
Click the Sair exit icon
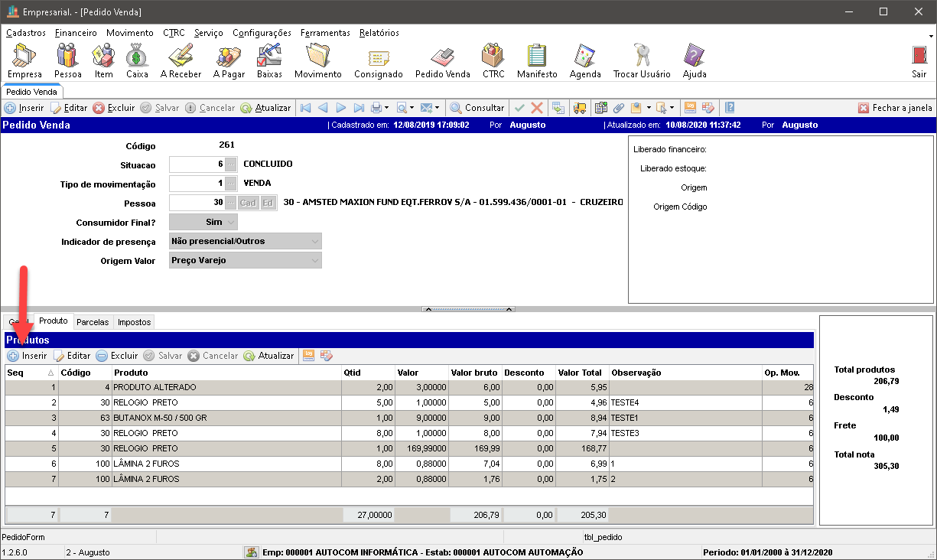pos(919,60)
